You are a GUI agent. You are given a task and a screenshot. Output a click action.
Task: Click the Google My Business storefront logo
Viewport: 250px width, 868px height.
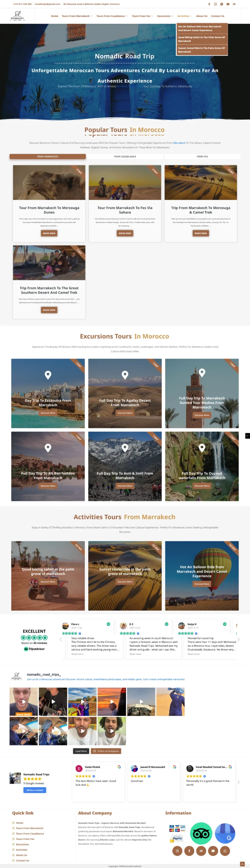point(225,833)
